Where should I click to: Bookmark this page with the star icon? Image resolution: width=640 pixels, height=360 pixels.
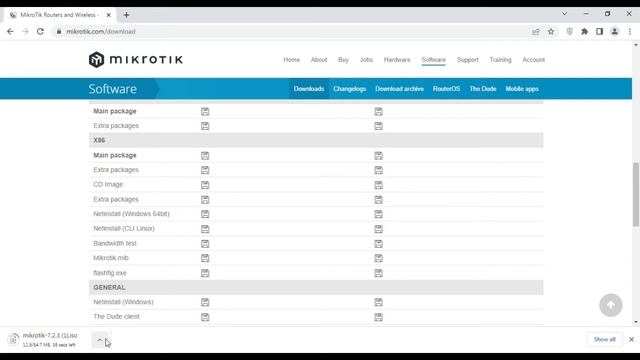pyautogui.click(x=551, y=31)
